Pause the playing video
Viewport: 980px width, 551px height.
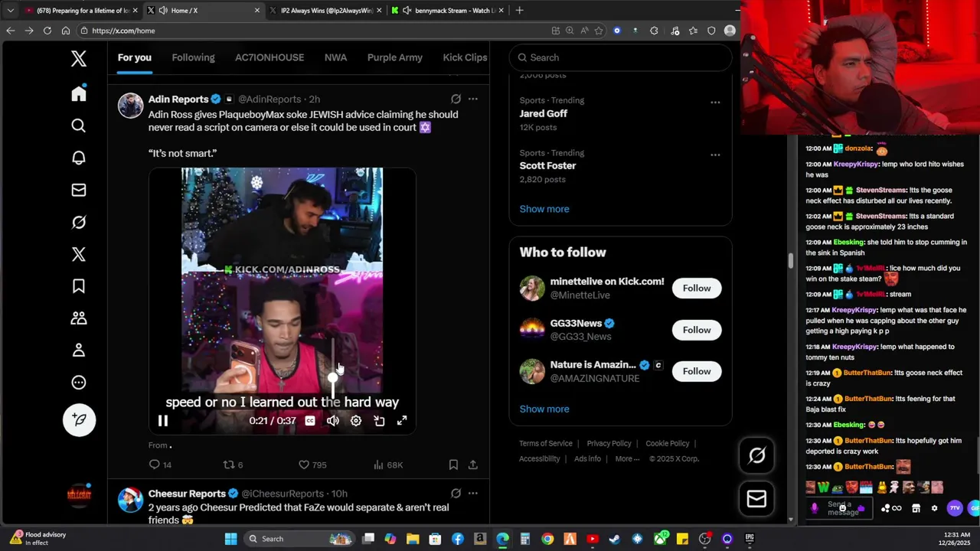163,421
